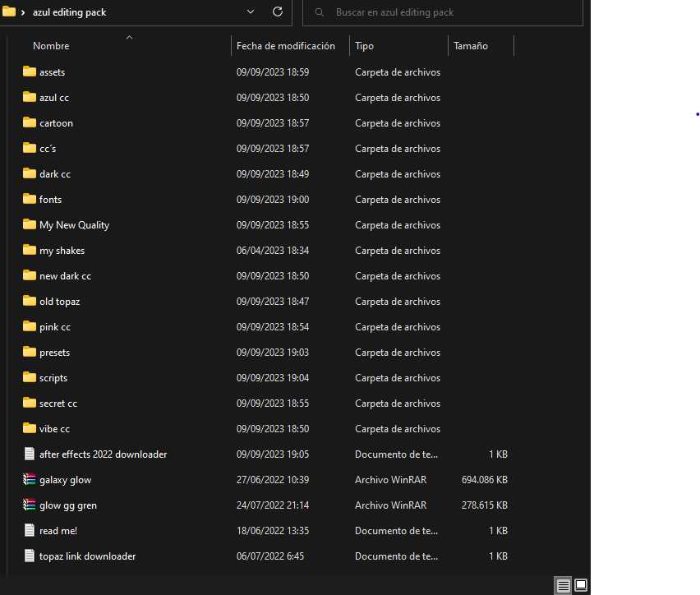Screen dimensions: 700x595
Task: Click the presets folder icon
Action: (30, 352)
